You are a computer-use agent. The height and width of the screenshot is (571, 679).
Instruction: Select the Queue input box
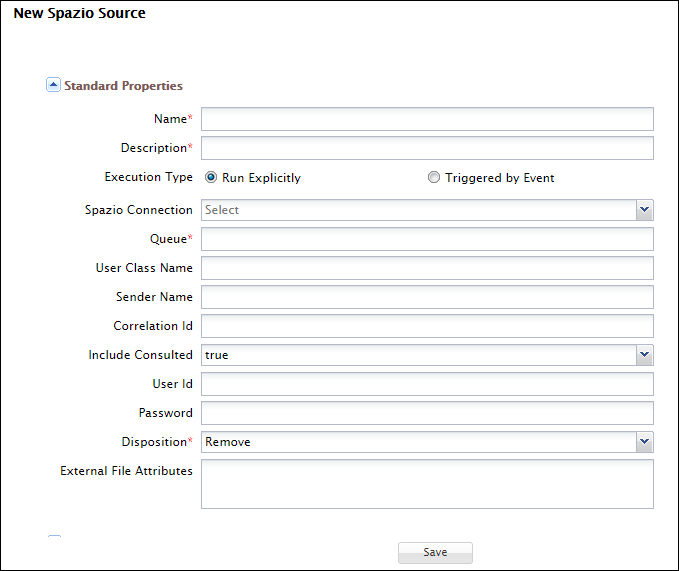coord(427,239)
